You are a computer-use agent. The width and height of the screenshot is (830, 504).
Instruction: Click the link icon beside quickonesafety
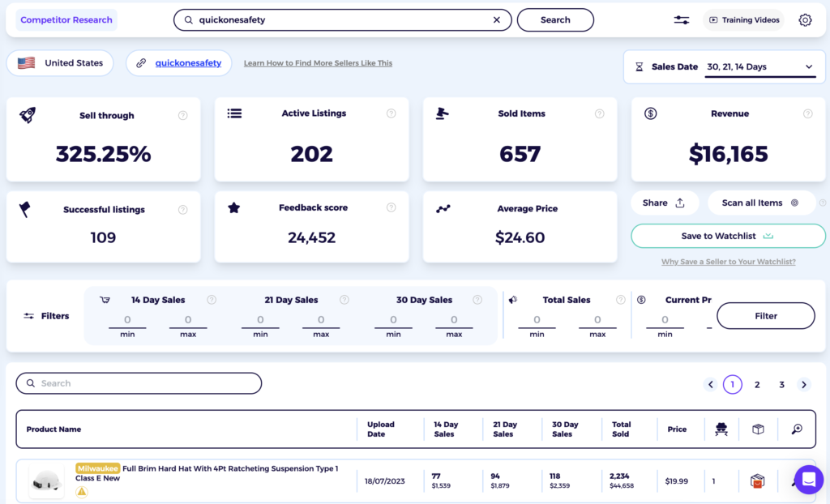[x=141, y=63]
